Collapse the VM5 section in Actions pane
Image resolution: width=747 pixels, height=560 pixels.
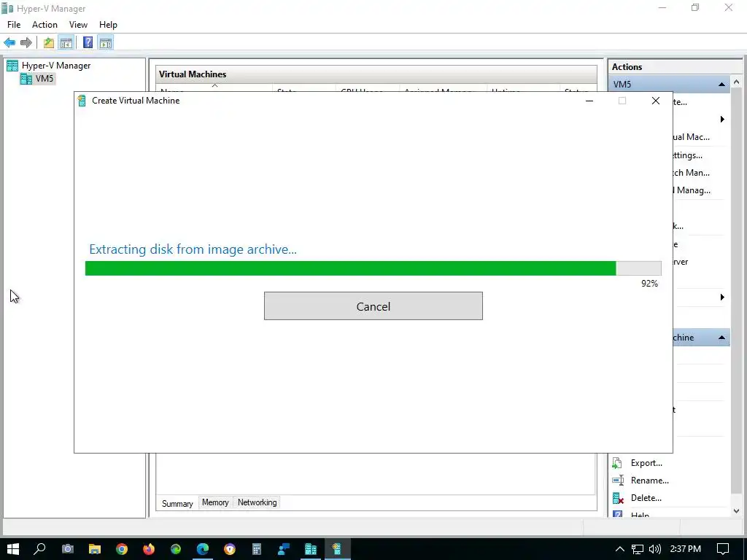(721, 85)
